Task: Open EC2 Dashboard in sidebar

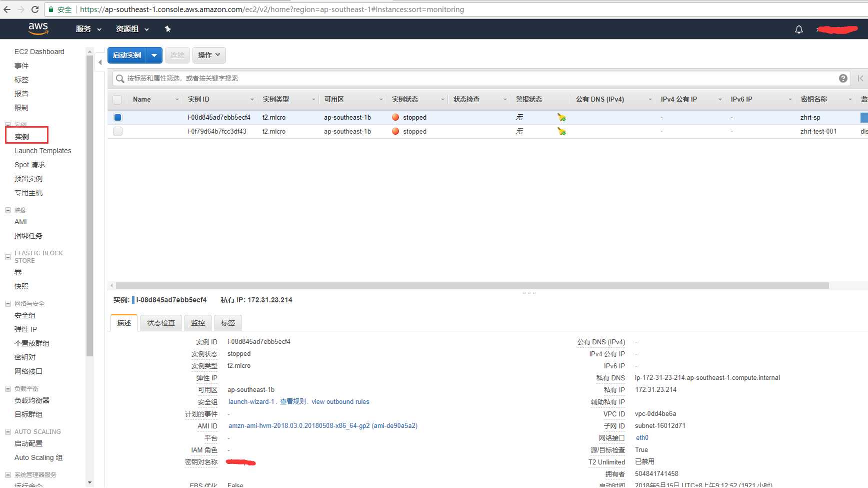Action: tap(39, 52)
